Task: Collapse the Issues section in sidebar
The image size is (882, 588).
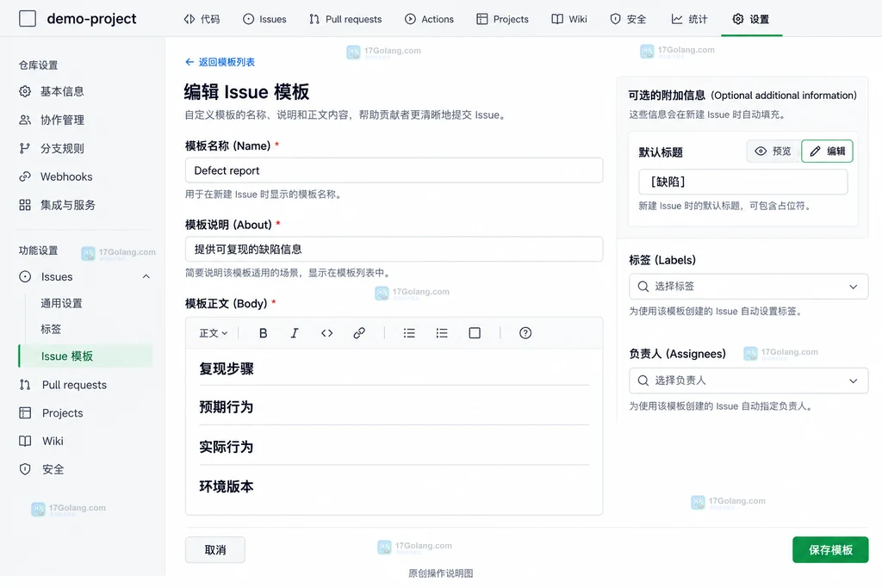Action: point(146,276)
